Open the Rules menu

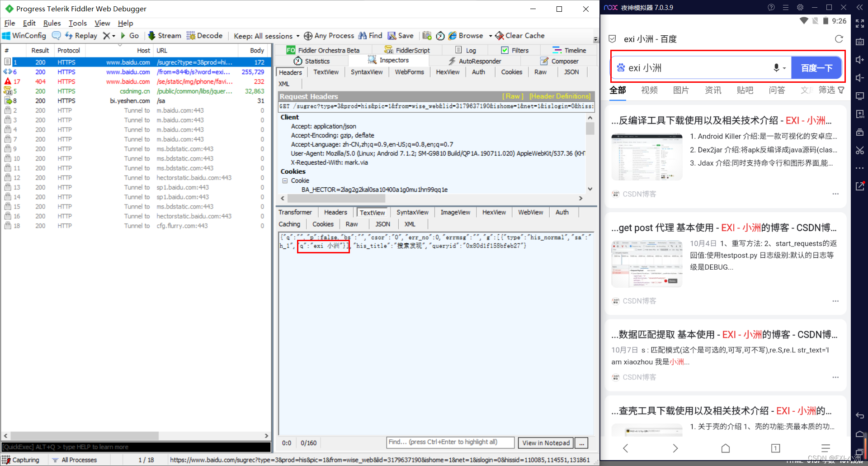click(x=52, y=23)
